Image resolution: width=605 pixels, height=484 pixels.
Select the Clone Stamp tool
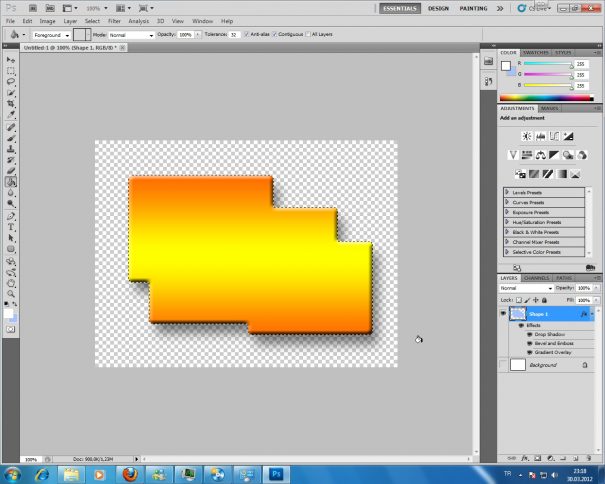(11, 149)
